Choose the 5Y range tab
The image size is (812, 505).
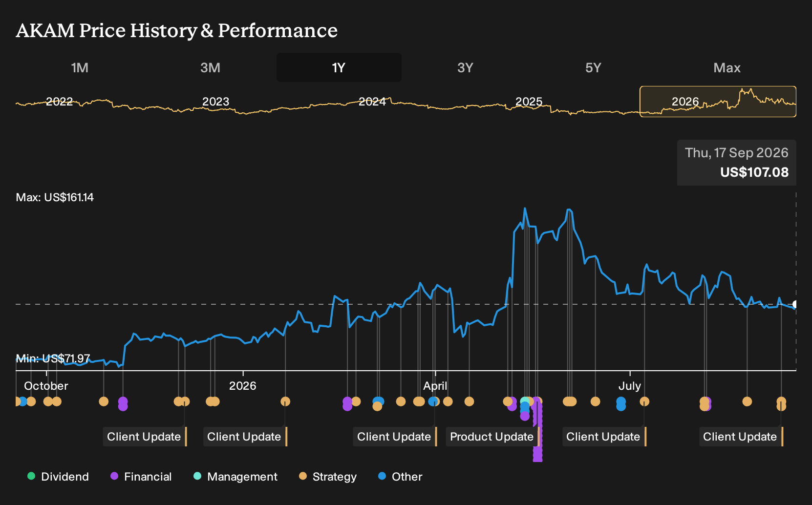click(x=593, y=67)
